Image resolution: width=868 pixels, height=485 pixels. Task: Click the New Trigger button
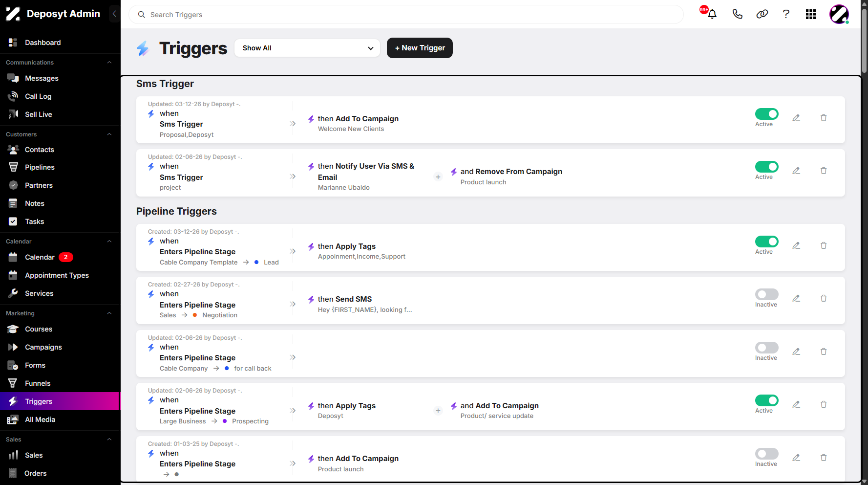point(420,48)
